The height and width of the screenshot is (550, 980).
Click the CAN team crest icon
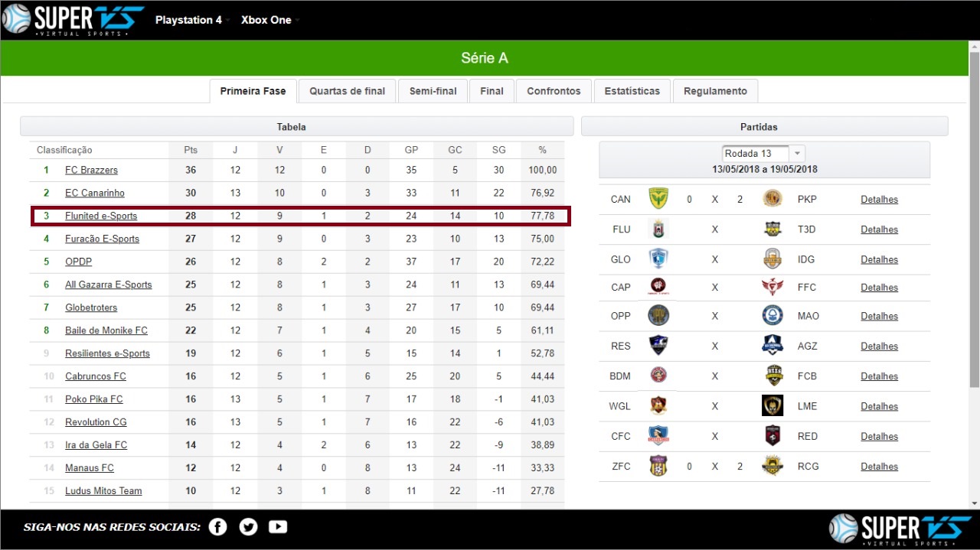(658, 199)
